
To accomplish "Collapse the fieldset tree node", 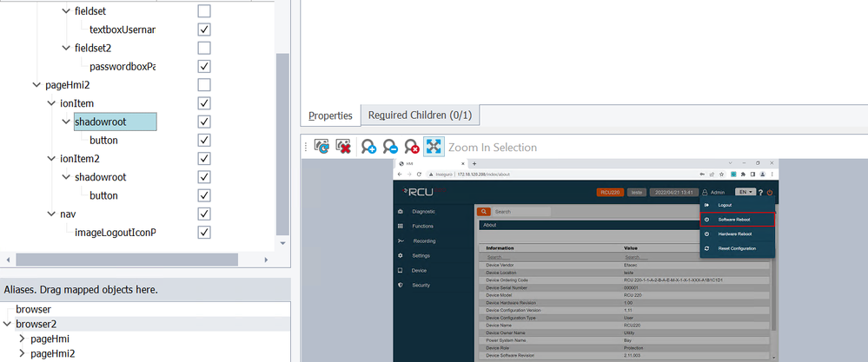I will (x=66, y=11).
